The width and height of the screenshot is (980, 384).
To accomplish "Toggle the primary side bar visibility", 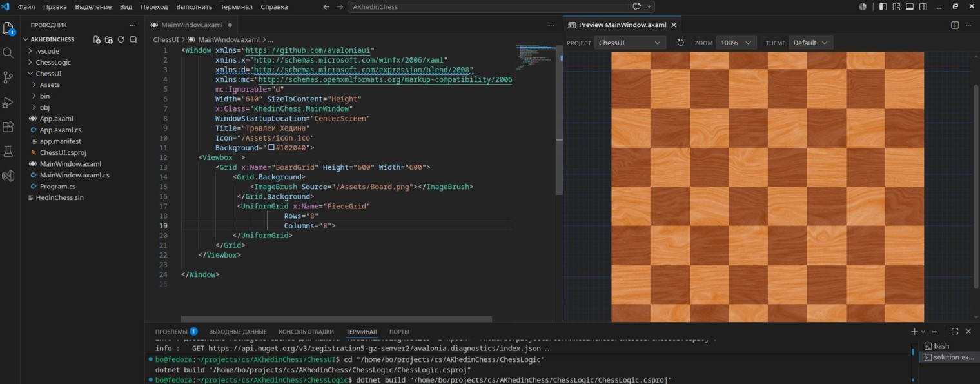I will [883, 6].
